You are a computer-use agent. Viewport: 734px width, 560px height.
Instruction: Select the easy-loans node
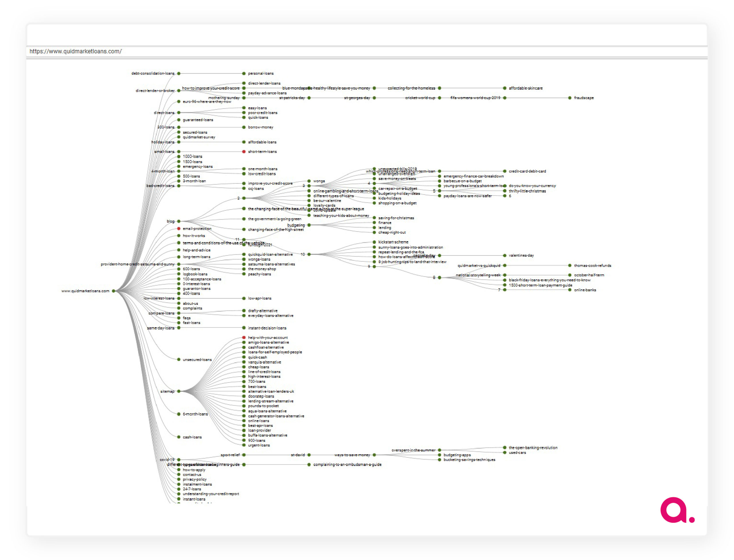coord(244,108)
